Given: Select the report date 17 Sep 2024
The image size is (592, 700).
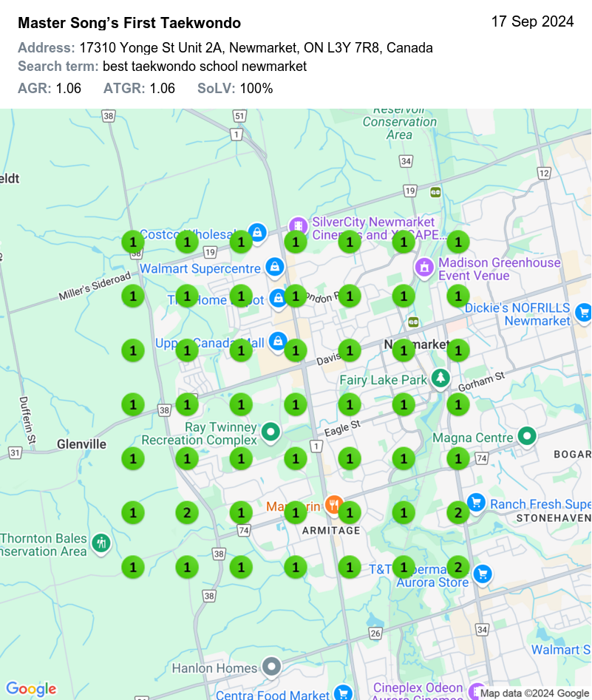Looking at the screenshot, I should pyautogui.click(x=532, y=21).
